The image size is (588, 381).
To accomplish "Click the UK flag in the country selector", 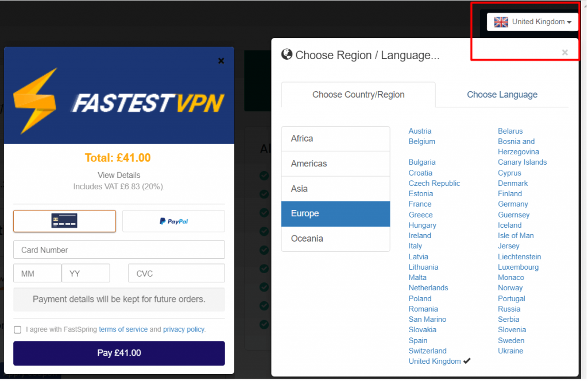I will [500, 21].
